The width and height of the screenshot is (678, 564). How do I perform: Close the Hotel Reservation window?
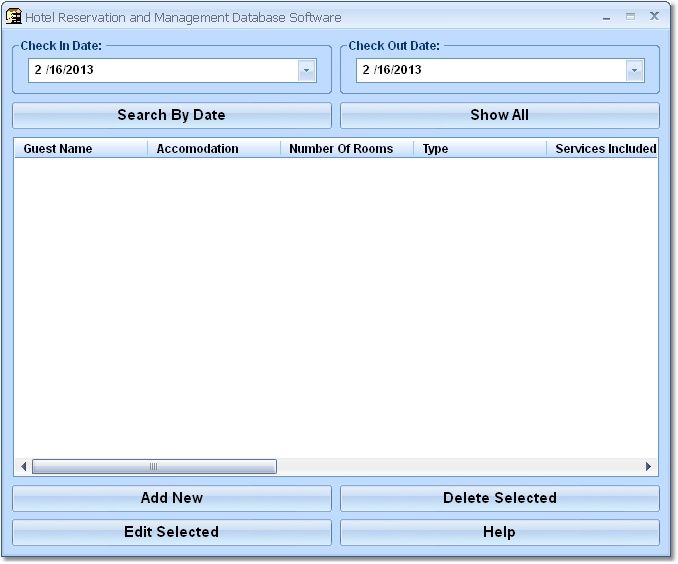pos(654,17)
